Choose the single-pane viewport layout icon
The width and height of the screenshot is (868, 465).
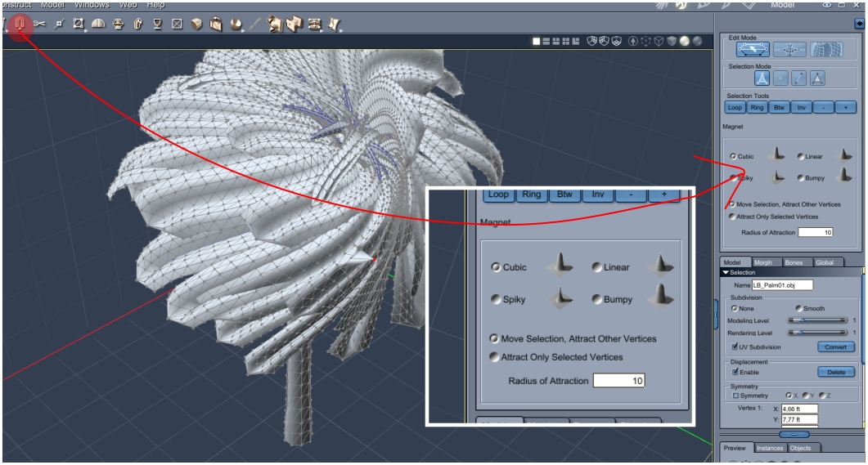pos(536,42)
